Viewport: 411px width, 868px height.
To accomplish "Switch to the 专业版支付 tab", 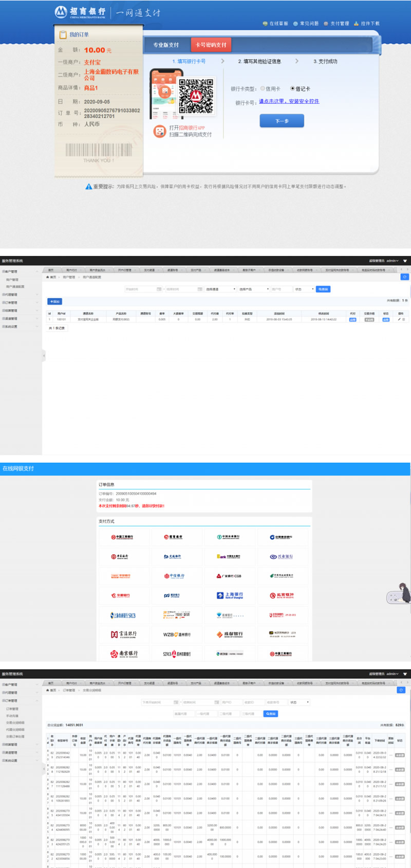I will [x=166, y=45].
